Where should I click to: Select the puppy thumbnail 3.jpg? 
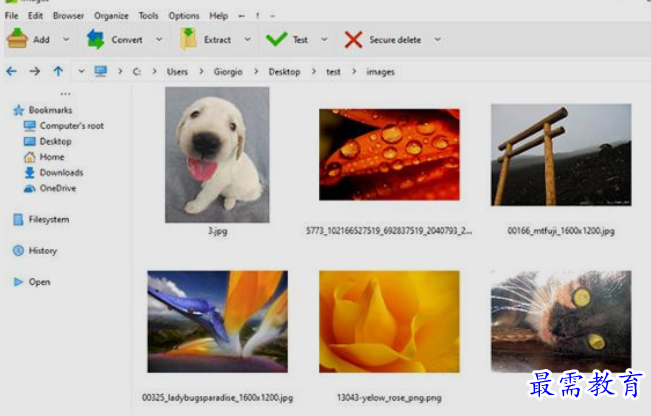tap(217, 154)
